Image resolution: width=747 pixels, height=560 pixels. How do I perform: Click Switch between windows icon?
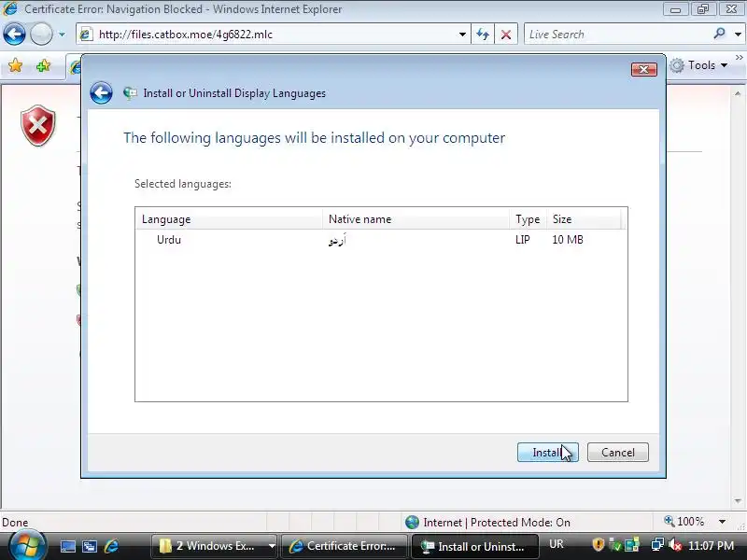pos(89,546)
